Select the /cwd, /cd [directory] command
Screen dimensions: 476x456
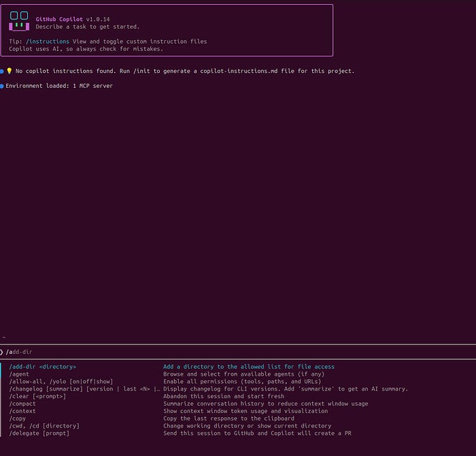click(x=44, y=425)
